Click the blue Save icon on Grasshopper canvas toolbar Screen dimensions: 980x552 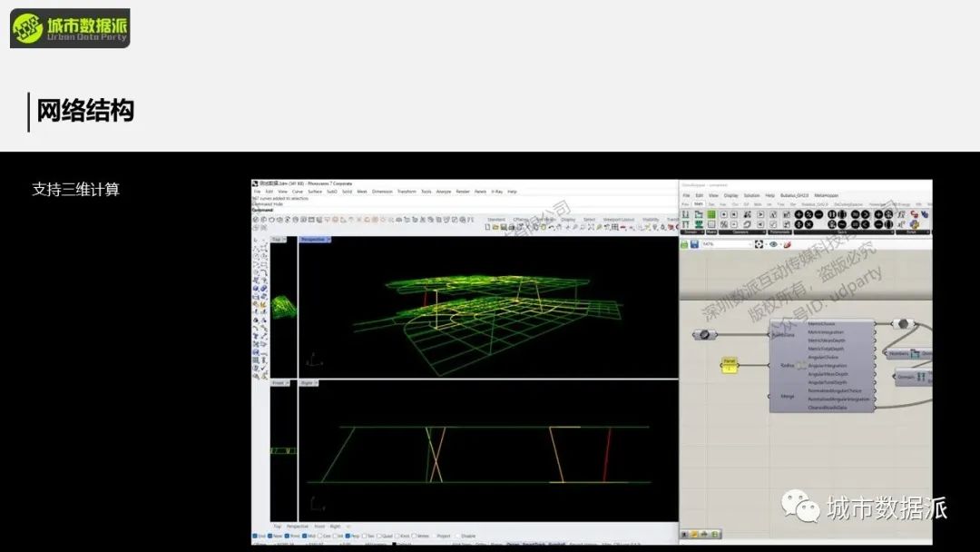[x=694, y=244]
